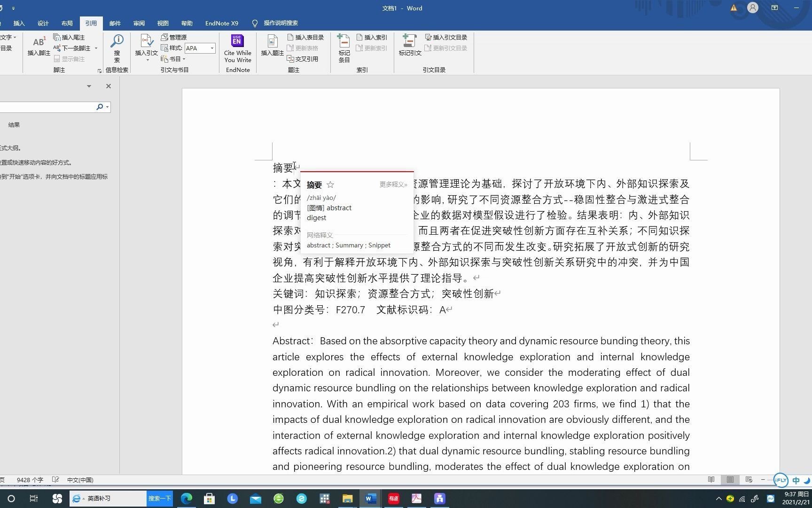
Task: Customize Quick Access Toolbar dropdown
Action: (13, 8)
